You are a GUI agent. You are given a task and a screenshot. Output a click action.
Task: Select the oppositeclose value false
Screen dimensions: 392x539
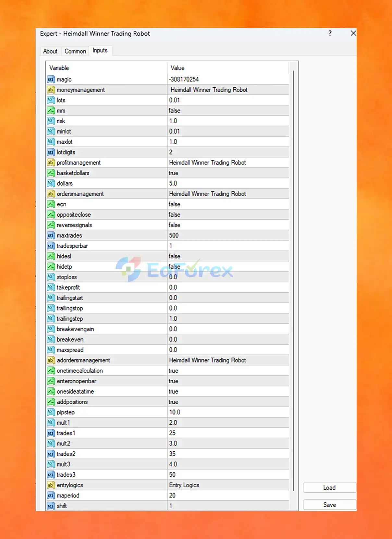(174, 214)
